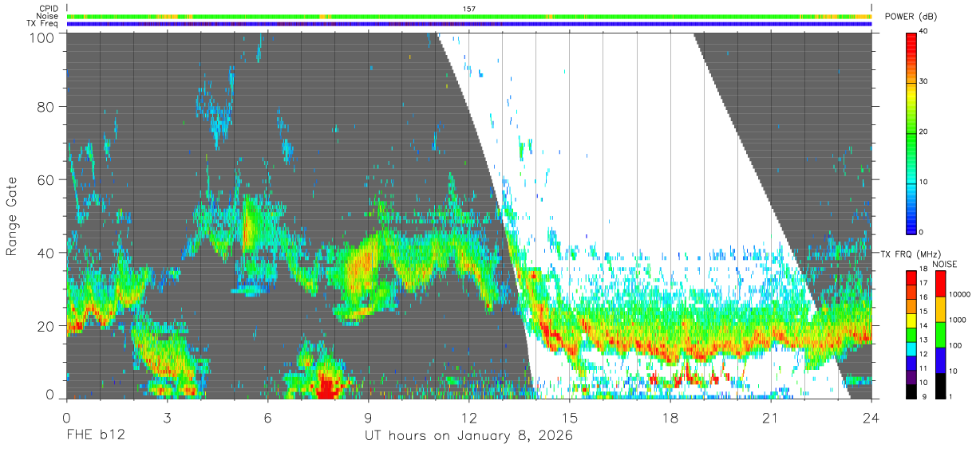980x452 pixels.
Task: Click the blue TX Freq strip above the plot
Action: (x=468, y=24)
